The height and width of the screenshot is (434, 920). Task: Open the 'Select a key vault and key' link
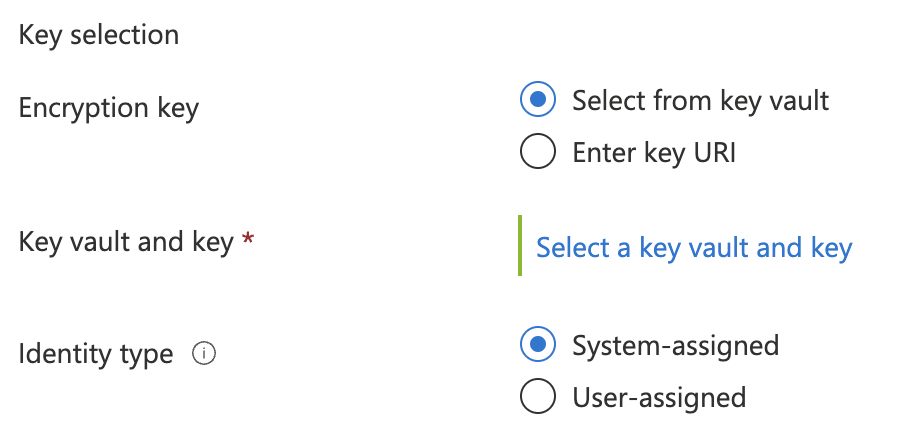pos(694,247)
